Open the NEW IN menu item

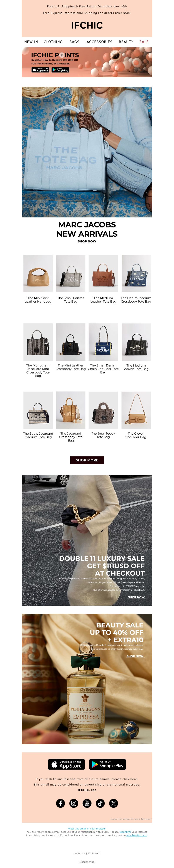tap(31, 42)
